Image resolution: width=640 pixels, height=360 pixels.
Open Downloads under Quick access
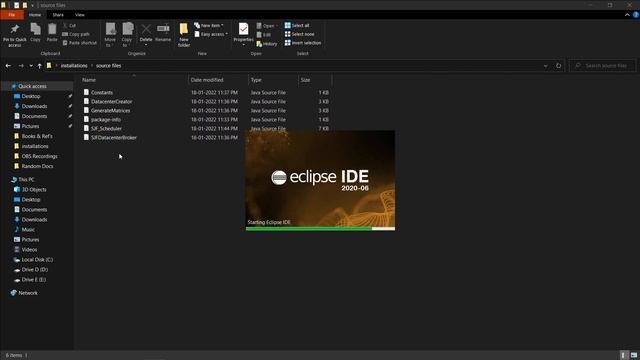pos(34,106)
